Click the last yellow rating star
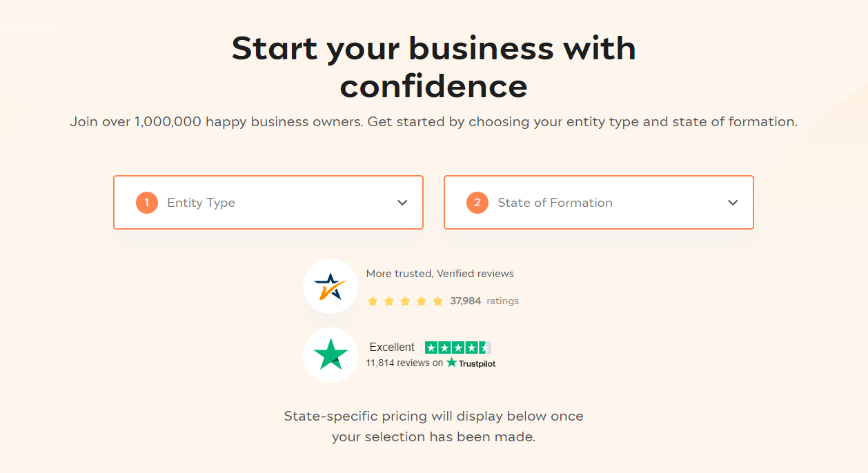Image resolution: width=868 pixels, height=473 pixels. pyautogui.click(x=437, y=301)
